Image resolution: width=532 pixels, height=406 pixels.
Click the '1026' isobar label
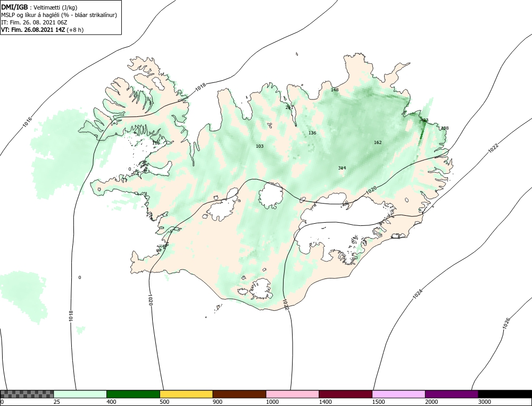[x=506, y=323]
